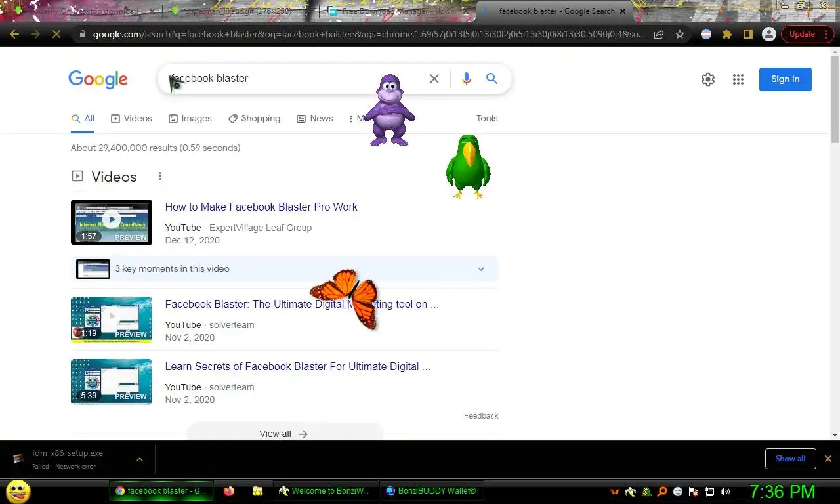
Task: Open 'How to Make Facebook Blaster Pro Work'
Action: coord(261,207)
